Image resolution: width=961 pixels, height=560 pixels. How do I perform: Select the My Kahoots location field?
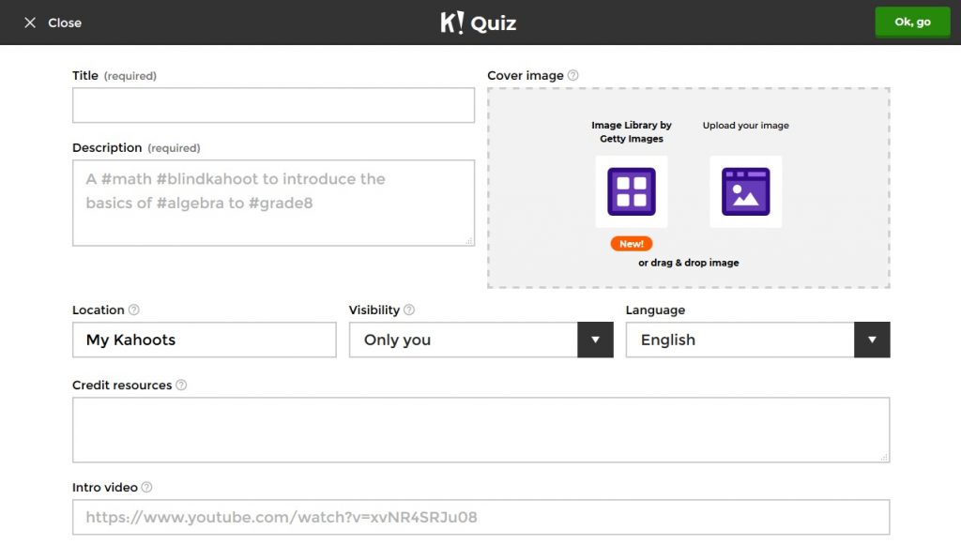click(204, 340)
